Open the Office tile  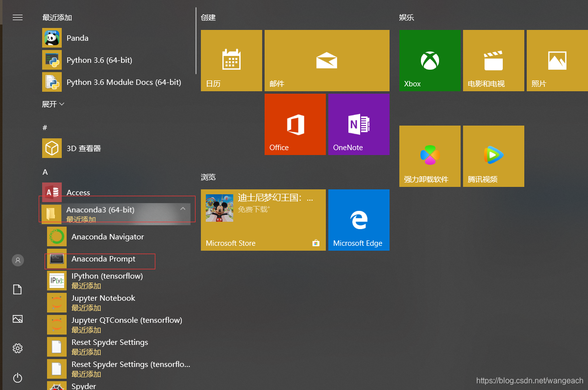(295, 124)
